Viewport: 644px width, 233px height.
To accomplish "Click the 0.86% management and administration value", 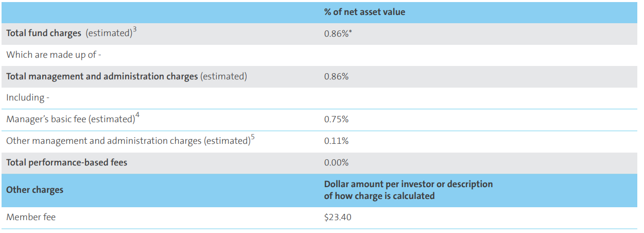I will tap(336, 76).
